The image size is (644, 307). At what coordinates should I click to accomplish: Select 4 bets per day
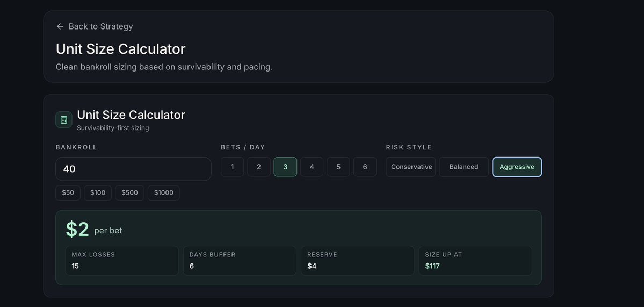click(312, 167)
